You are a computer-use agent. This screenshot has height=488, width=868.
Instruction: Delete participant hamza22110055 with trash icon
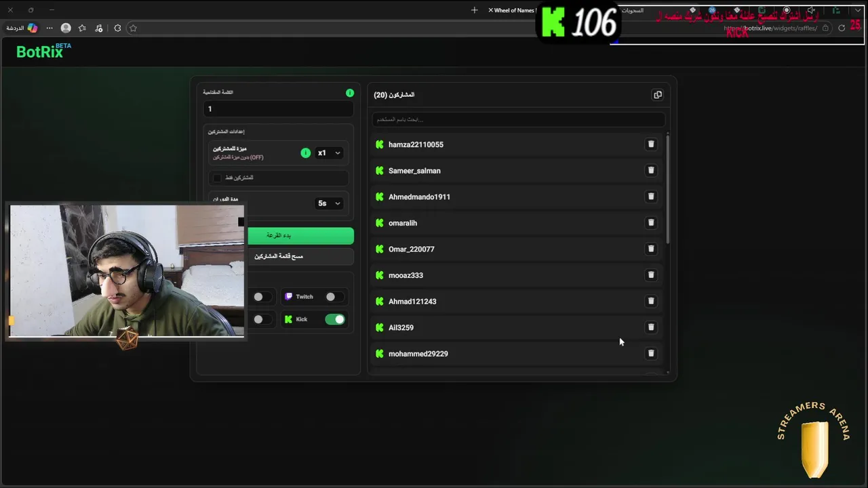651,144
